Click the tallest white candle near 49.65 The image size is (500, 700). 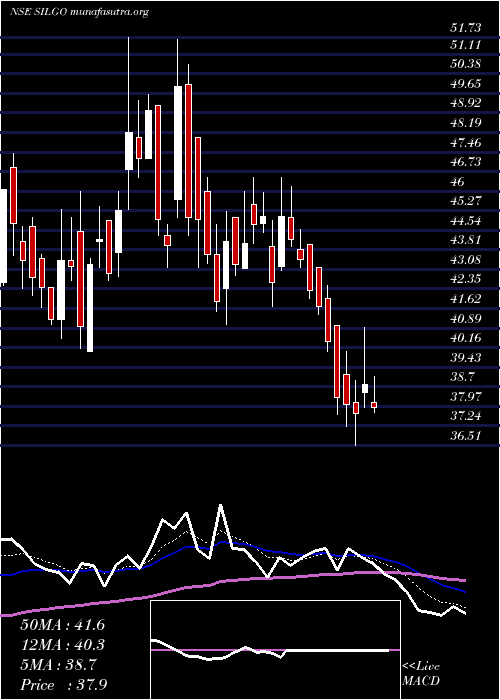coord(178,143)
